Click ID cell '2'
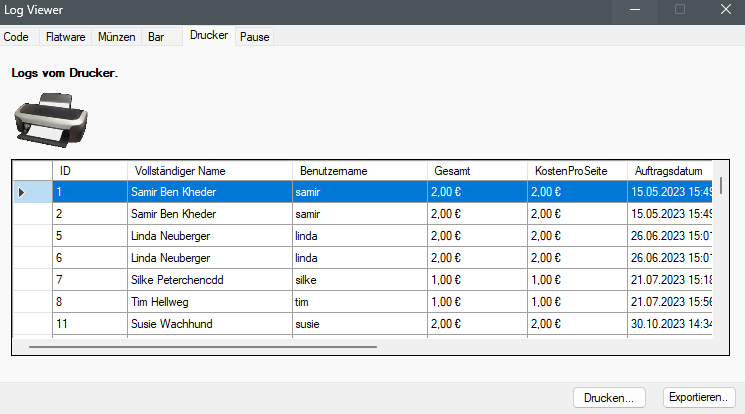This screenshot has width=745, height=414. click(x=90, y=214)
